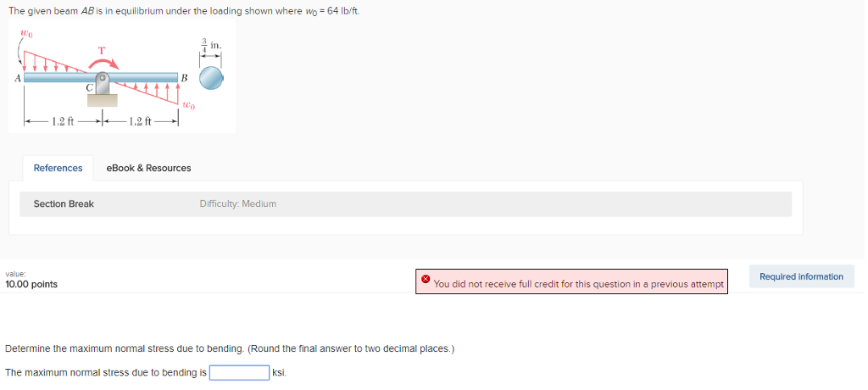The height and width of the screenshot is (390, 868).
Task: Click the Section Break label
Action: click(64, 203)
